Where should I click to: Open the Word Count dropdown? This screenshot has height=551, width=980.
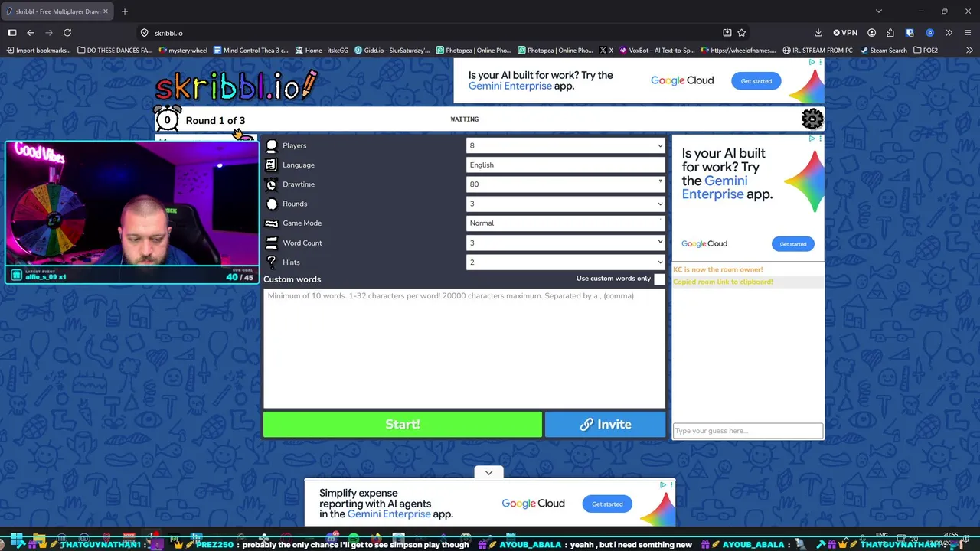point(566,243)
